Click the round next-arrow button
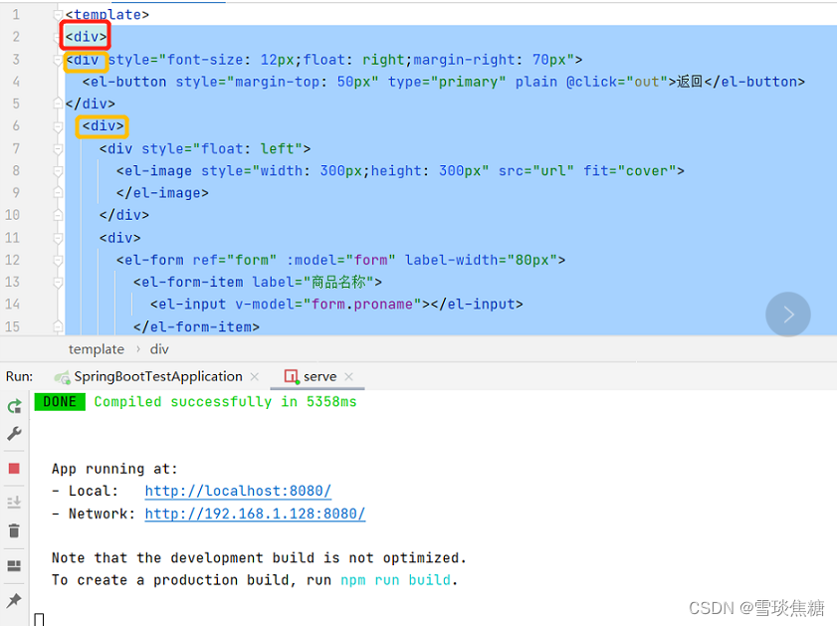This screenshot has width=840, height=626. [787, 314]
